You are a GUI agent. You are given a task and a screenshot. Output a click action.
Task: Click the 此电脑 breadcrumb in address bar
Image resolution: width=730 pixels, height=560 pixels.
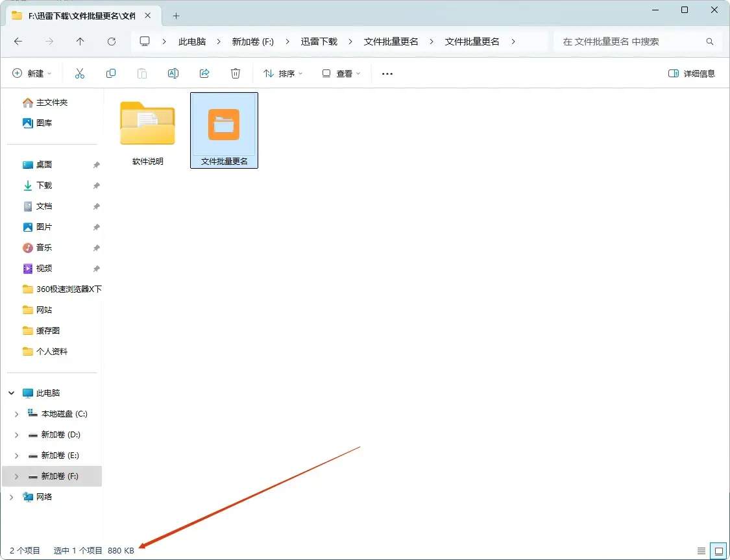click(192, 41)
